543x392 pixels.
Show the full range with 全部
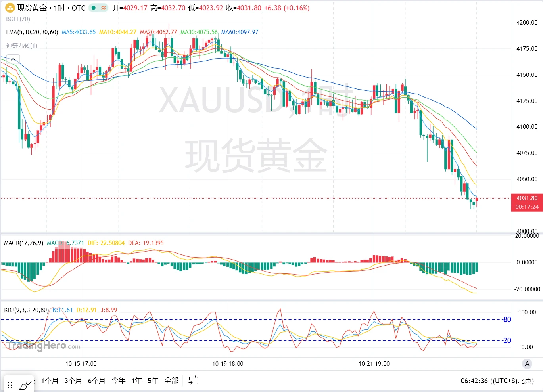coord(171,381)
